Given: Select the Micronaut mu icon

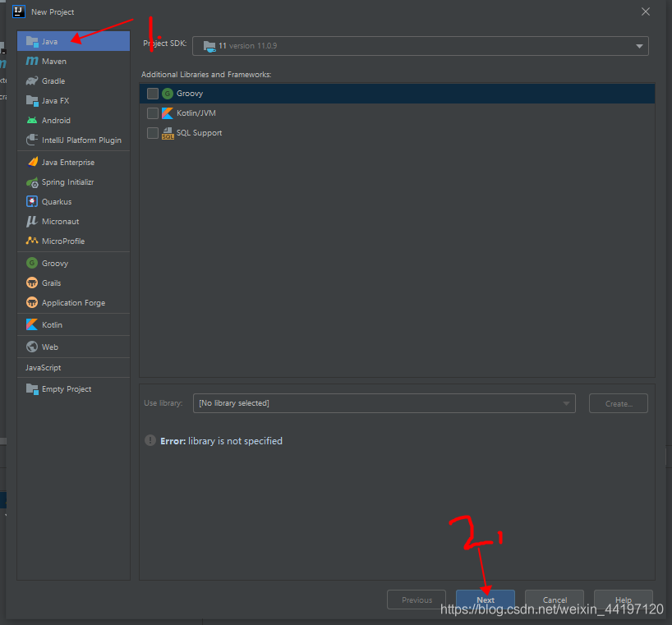Looking at the screenshot, I should coord(32,222).
